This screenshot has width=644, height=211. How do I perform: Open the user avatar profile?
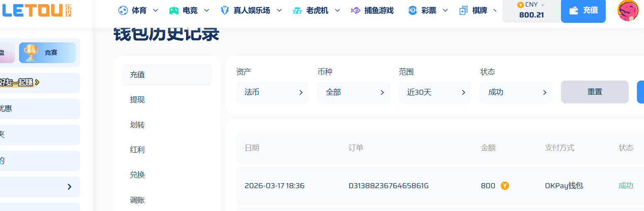click(628, 10)
